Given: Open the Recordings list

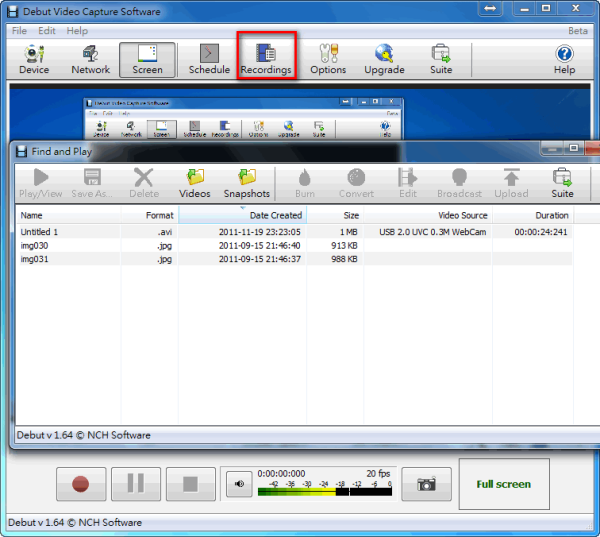Looking at the screenshot, I should pyautogui.click(x=266, y=60).
